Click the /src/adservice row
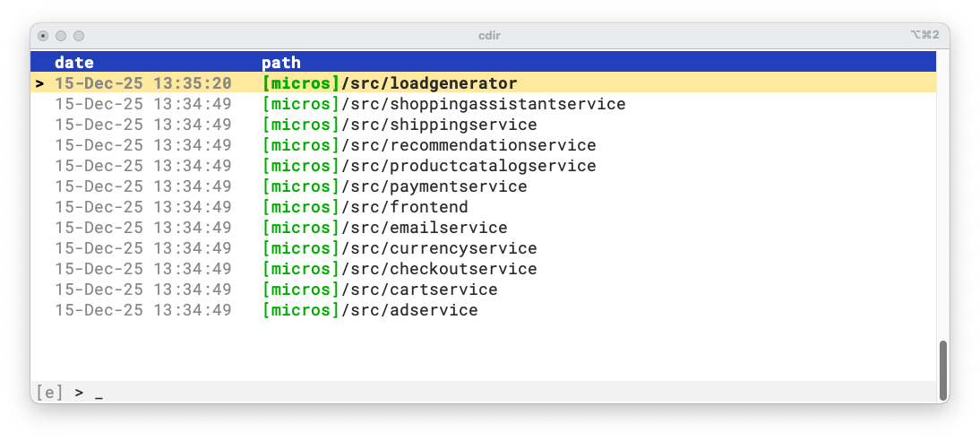The width and height of the screenshot is (980, 441). tap(409, 310)
